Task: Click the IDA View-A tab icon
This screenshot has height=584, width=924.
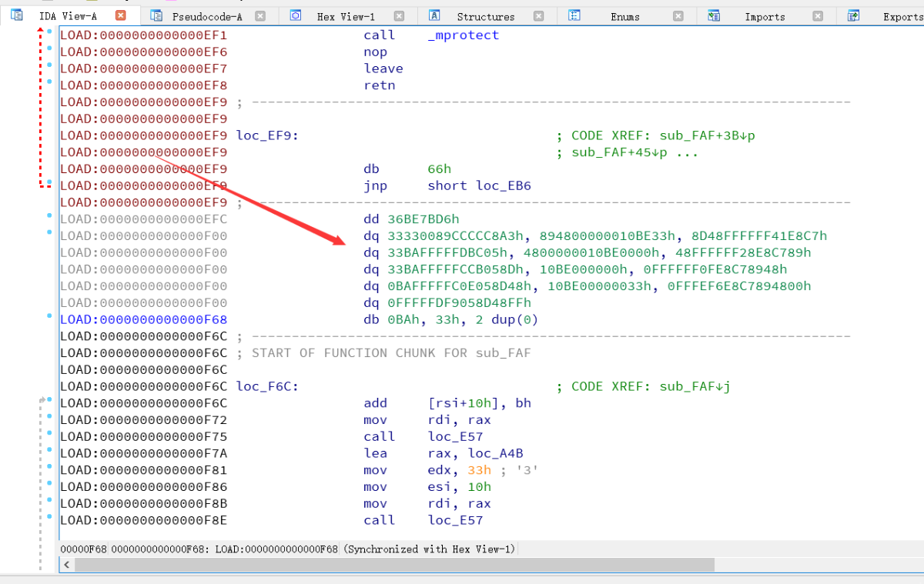Action: click(x=16, y=15)
